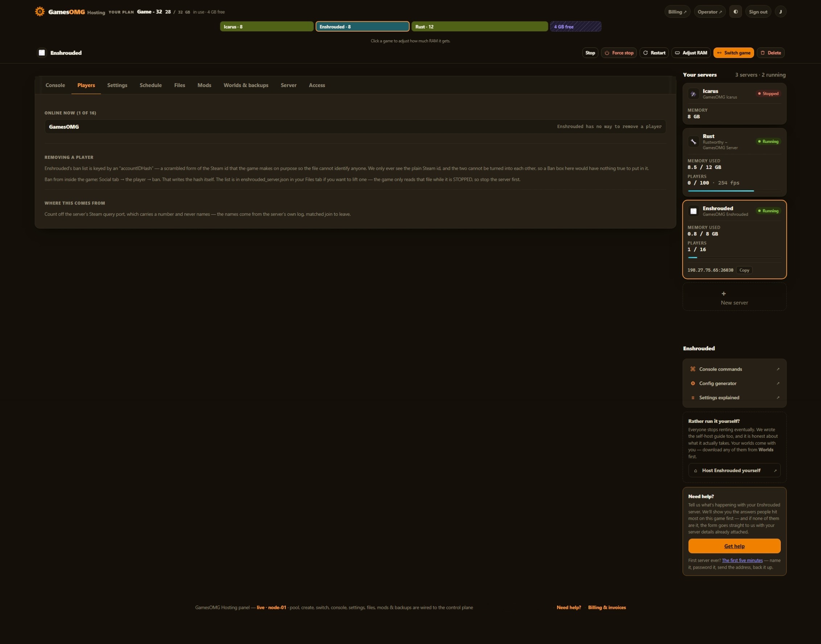Click external arrow beside Console commands
The width and height of the screenshot is (821, 644).
pos(777,369)
